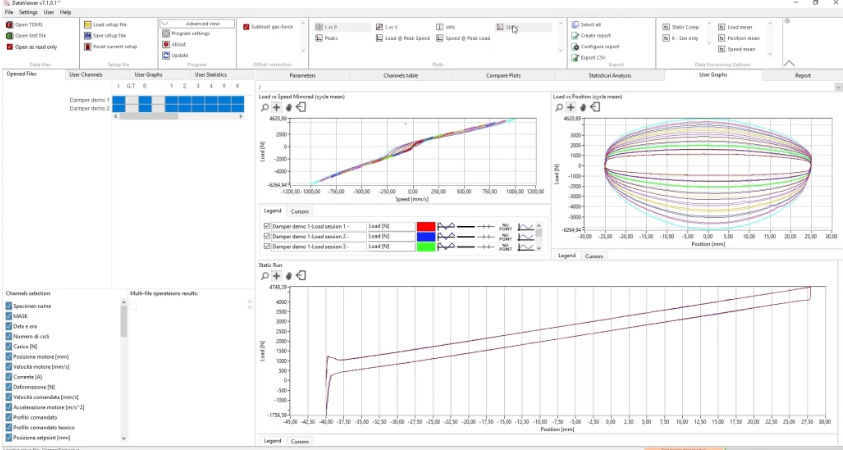Click channels selection list scroll-down arrow

124,438
